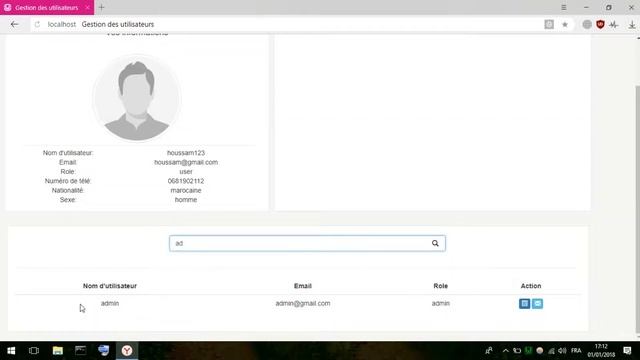The height and width of the screenshot is (360, 640).
Task: Click the sex value 'homme'
Action: pyautogui.click(x=186, y=200)
